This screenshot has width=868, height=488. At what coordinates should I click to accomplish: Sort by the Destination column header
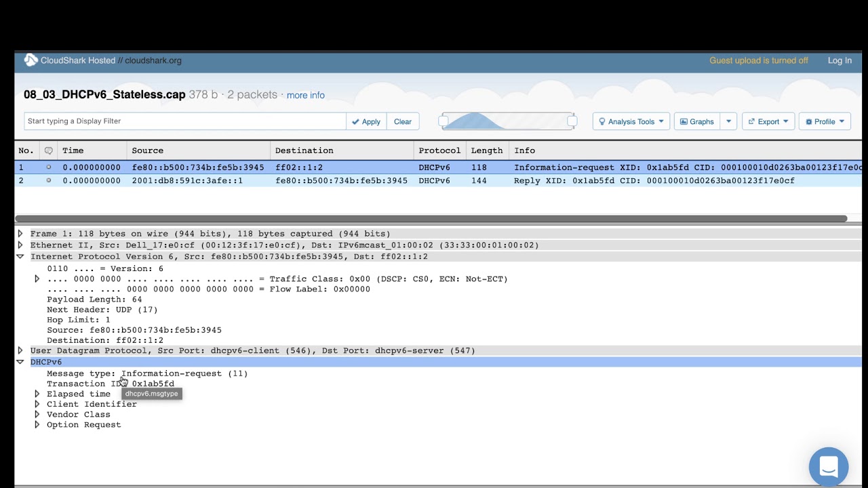pyautogui.click(x=342, y=150)
